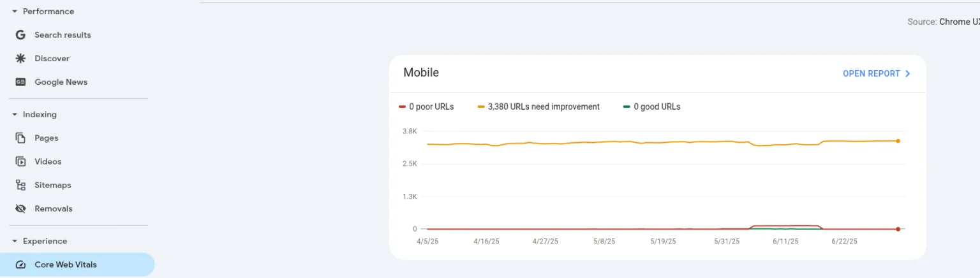This screenshot has width=980, height=278.
Task: Click the Sitemaps tree icon
Action: click(20, 186)
